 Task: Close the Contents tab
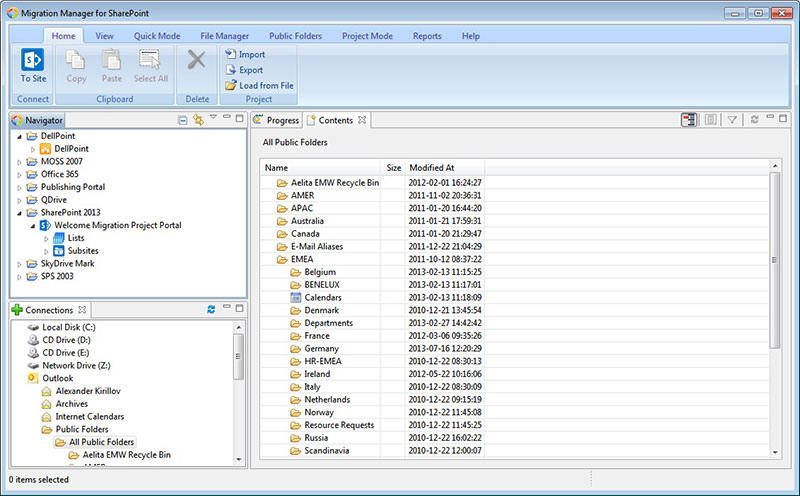pyautogui.click(x=362, y=120)
